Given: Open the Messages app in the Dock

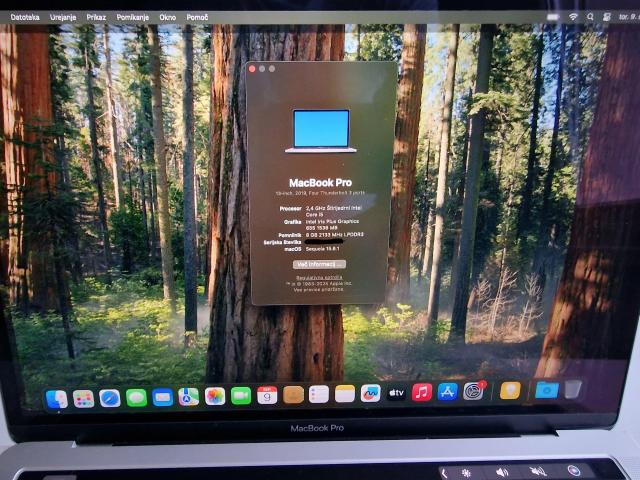Looking at the screenshot, I should tap(136, 398).
